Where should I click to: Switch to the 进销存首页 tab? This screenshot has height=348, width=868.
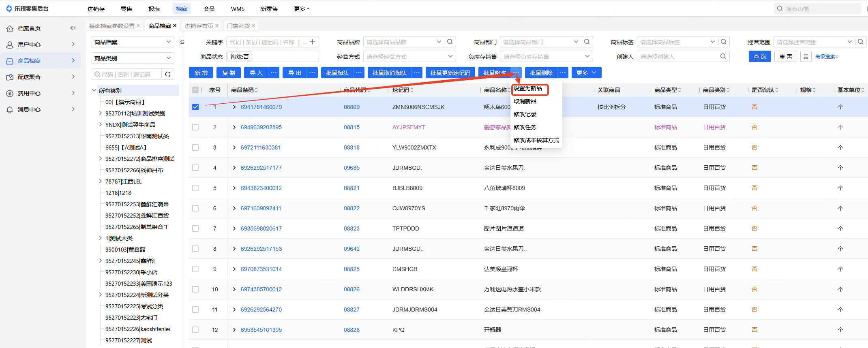coord(199,26)
